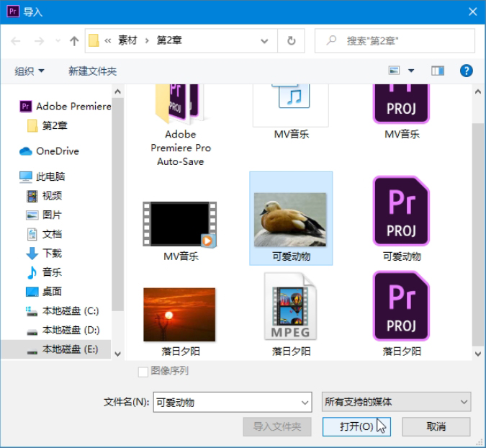Open 音乐 folder in sidebar
This screenshot has width=486, height=448.
[x=44, y=272]
